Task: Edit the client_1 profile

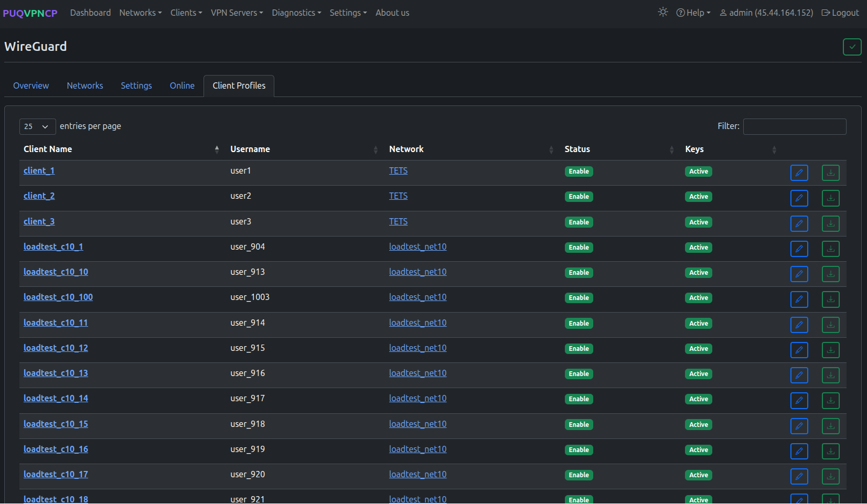Action: pyautogui.click(x=799, y=173)
